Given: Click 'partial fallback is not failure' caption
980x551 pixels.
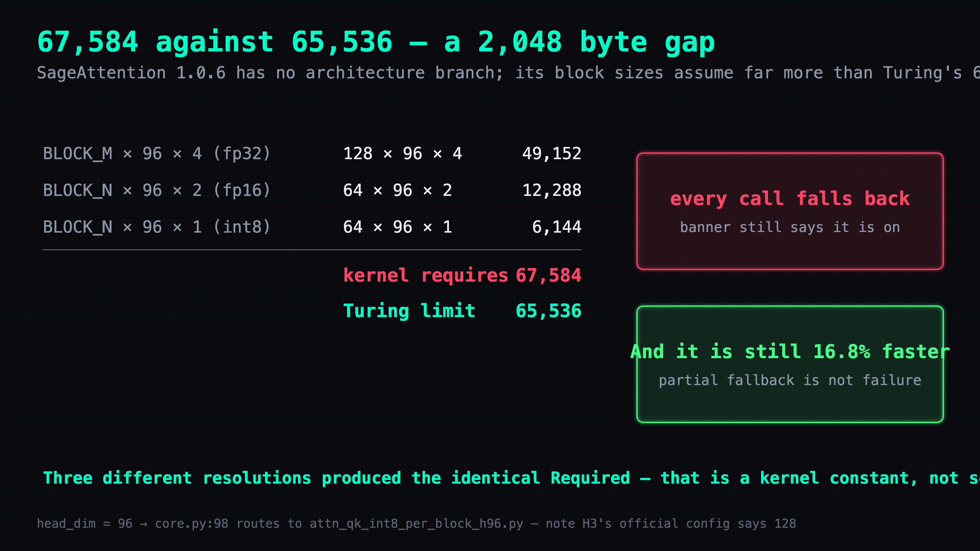Looking at the screenshot, I should [x=790, y=380].
